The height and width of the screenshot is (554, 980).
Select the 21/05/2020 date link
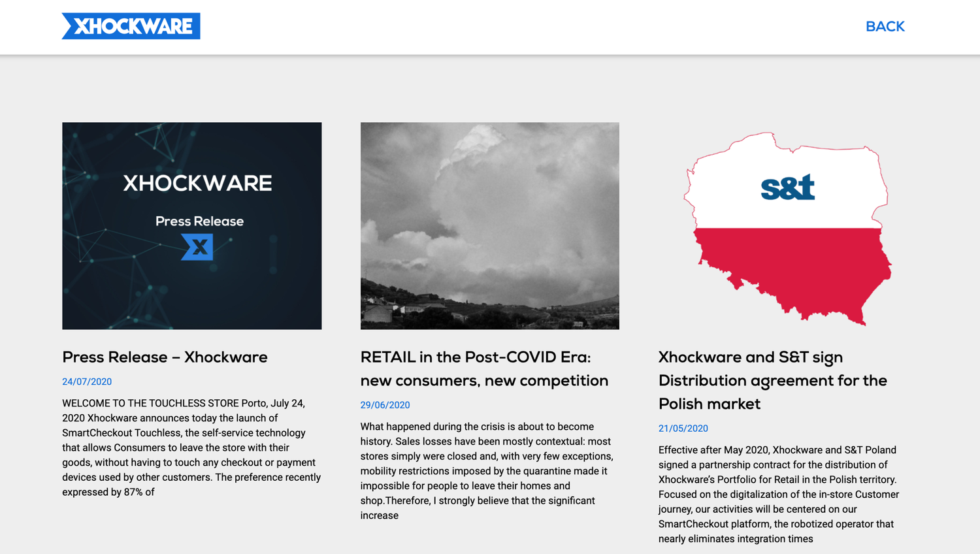683,429
